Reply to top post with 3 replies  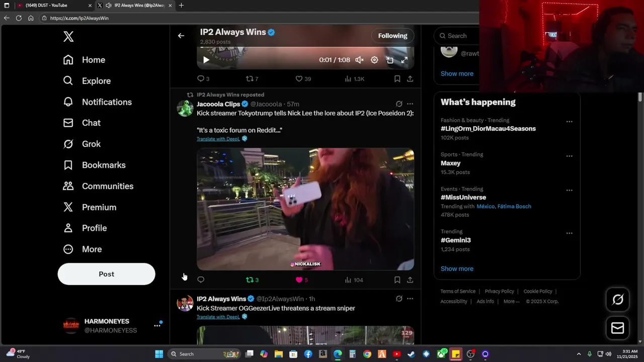(203, 79)
